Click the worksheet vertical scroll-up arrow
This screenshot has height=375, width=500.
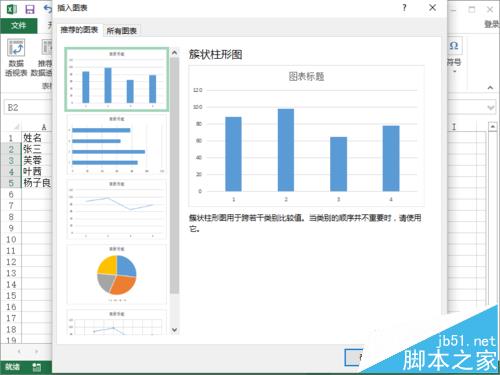click(493, 127)
